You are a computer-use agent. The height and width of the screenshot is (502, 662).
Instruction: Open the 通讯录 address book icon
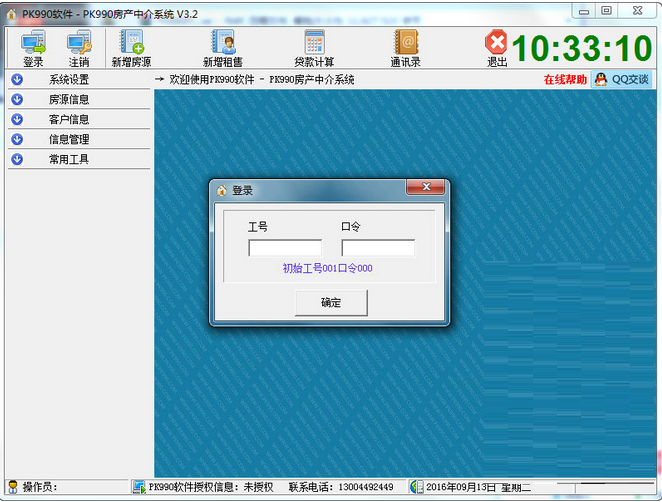(406, 42)
